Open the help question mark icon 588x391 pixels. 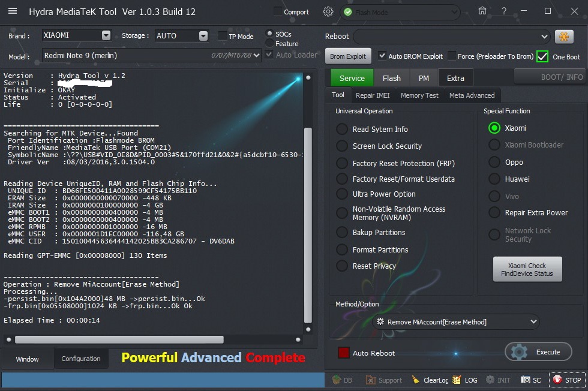click(x=504, y=11)
